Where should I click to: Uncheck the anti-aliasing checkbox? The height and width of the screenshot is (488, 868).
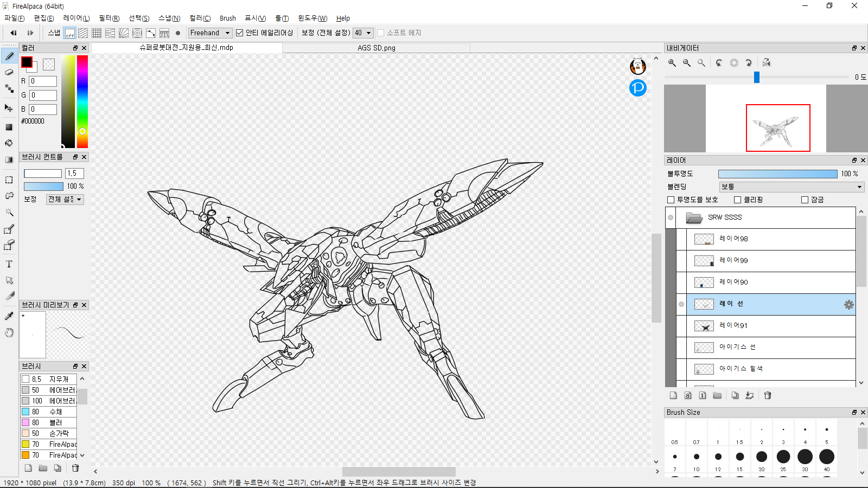pyautogui.click(x=239, y=33)
